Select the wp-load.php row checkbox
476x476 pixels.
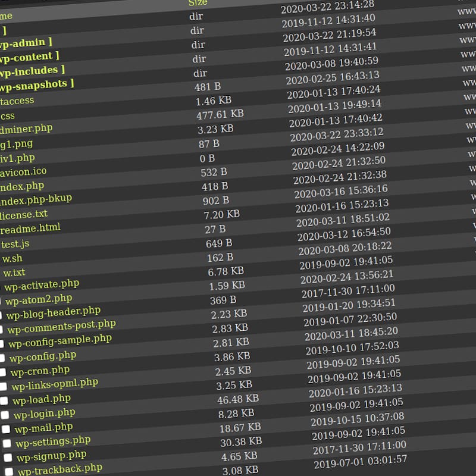pyautogui.click(x=4, y=400)
